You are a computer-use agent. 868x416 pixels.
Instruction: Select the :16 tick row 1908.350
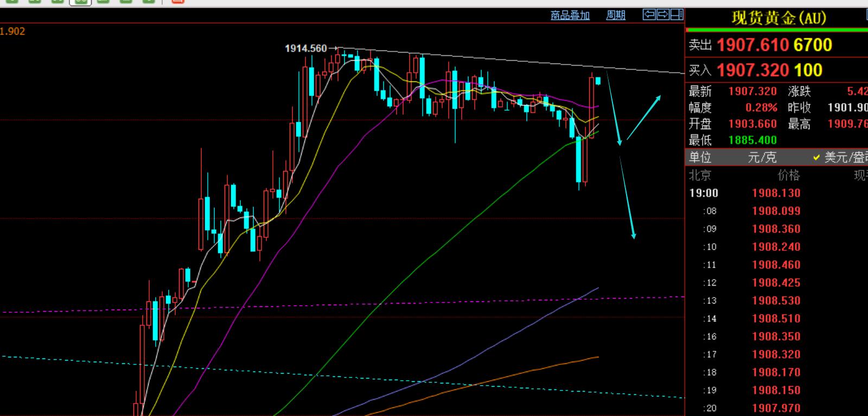(776, 337)
